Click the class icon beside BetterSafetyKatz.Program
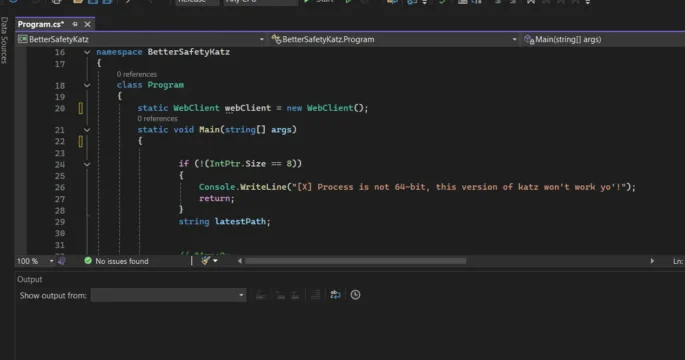 coord(276,39)
